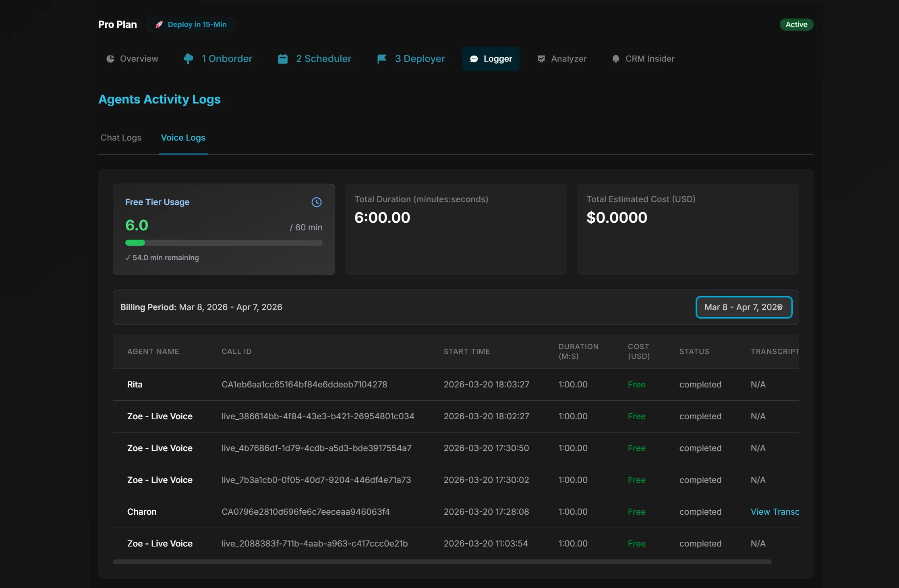Switch to the 2 Scheduler tab
The height and width of the screenshot is (588, 899).
pos(315,59)
